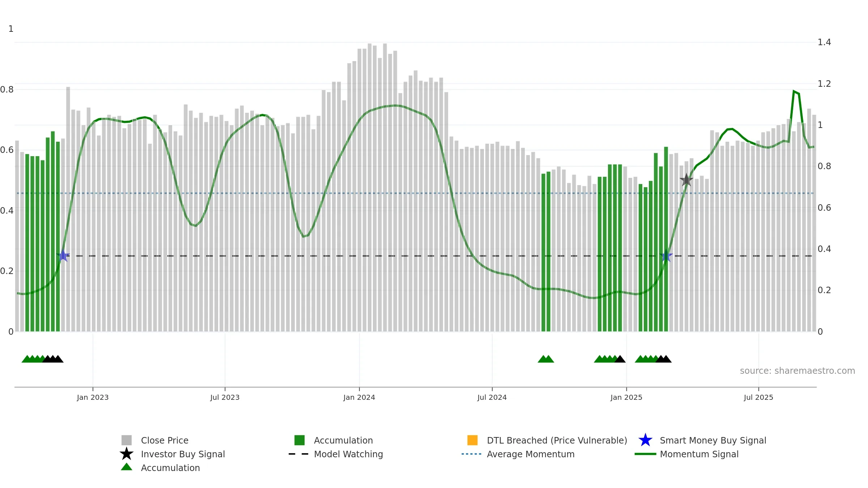Click the blue star marker near Jan 2023
Screen dimensions: 868x488
pyautogui.click(x=63, y=256)
